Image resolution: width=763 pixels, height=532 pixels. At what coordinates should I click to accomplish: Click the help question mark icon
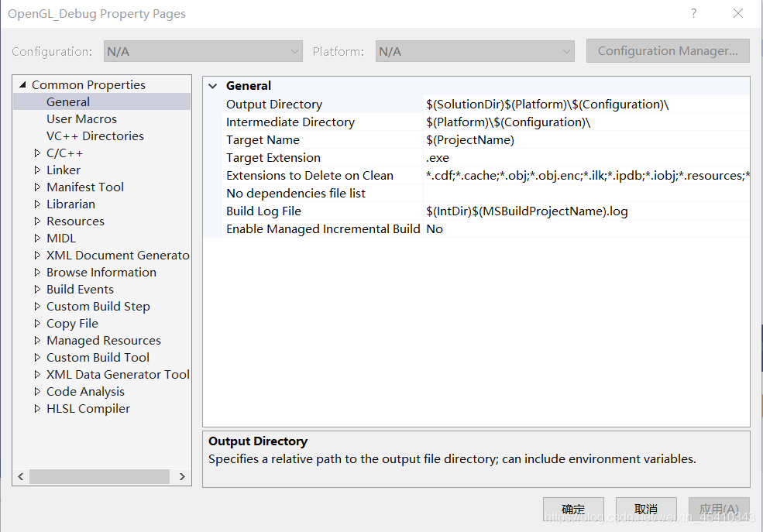click(694, 13)
